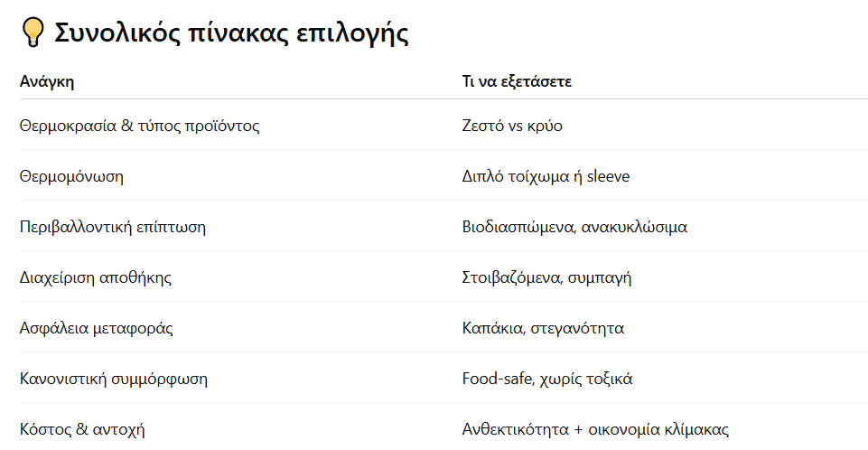This screenshot has width=868, height=450.
Task: Click the Καπάκια, στεγανότητα cell
Action: coord(543,328)
